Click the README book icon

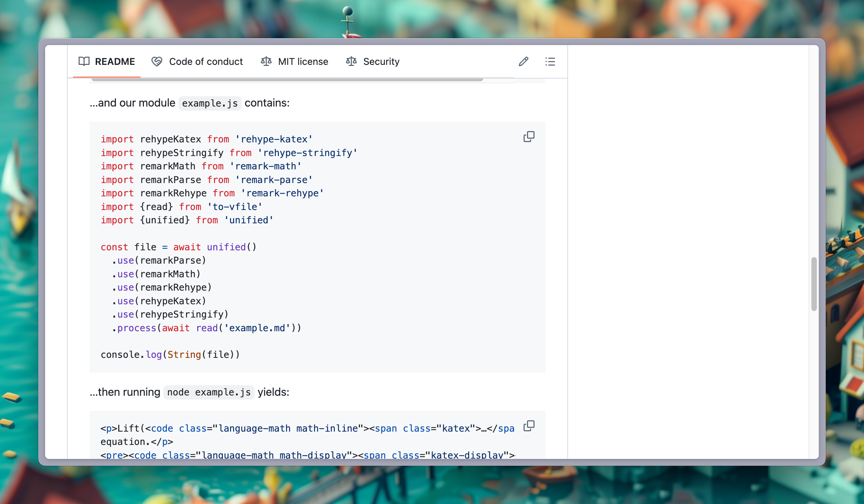84,62
